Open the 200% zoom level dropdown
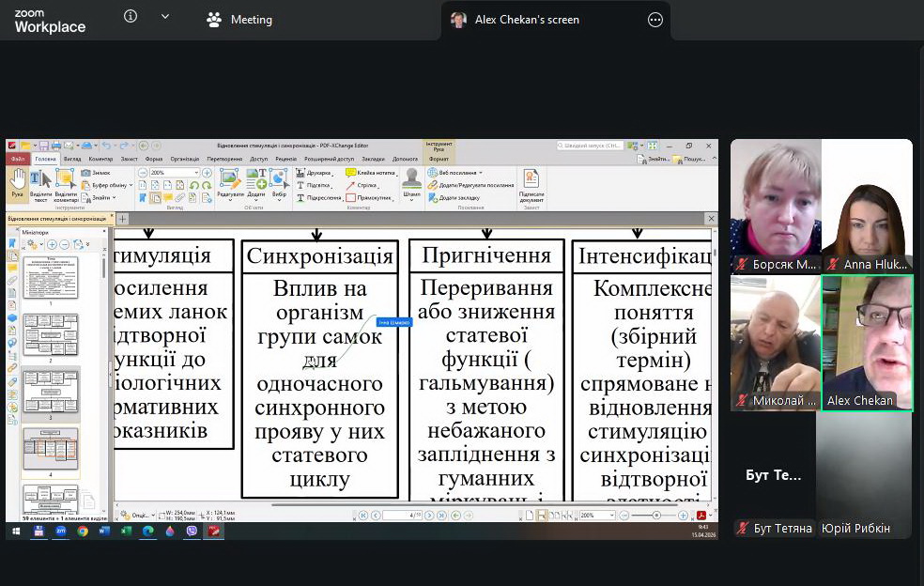This screenshot has height=586, width=924. (195, 173)
